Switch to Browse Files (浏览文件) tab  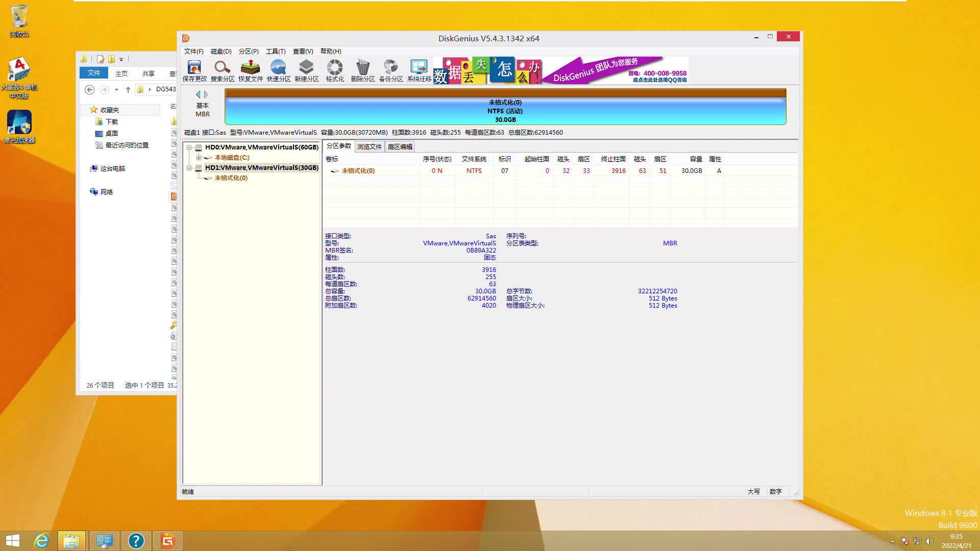370,146
